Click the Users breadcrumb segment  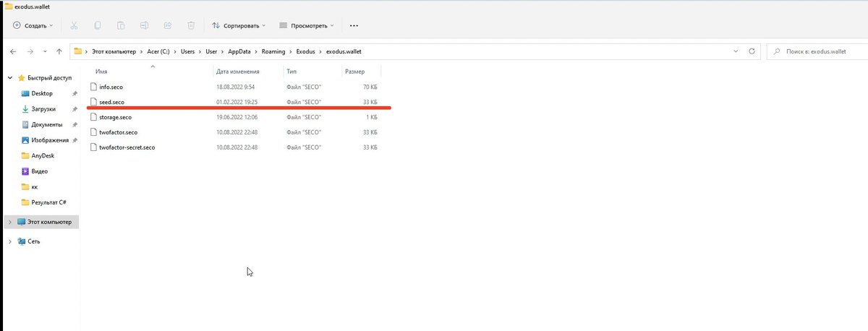click(189, 51)
